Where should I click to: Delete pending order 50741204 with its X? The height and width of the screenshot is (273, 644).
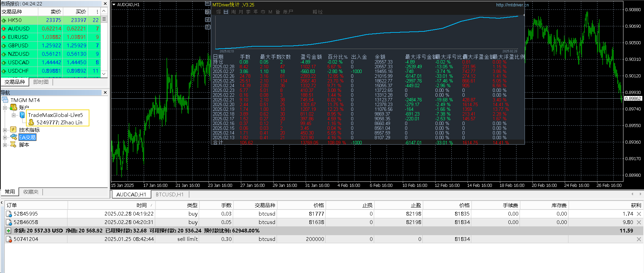(x=639, y=239)
